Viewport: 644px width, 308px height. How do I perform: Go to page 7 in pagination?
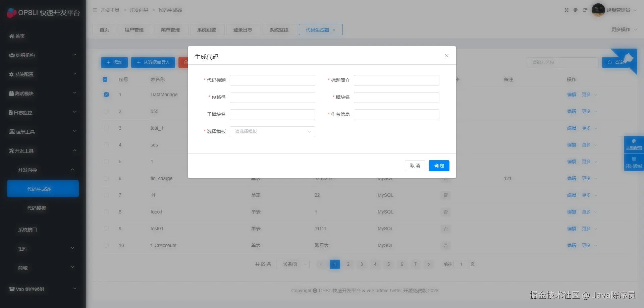(x=415, y=264)
